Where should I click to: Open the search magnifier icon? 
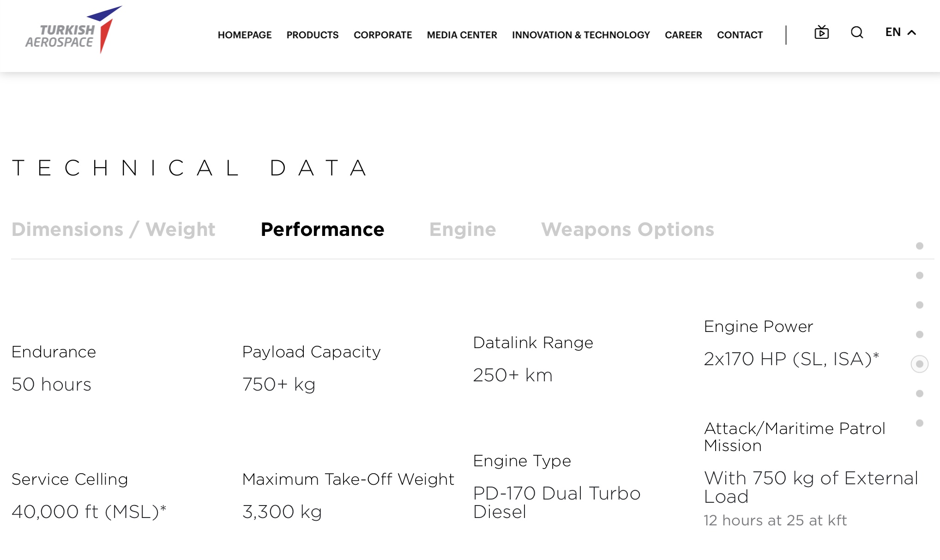[x=857, y=32]
